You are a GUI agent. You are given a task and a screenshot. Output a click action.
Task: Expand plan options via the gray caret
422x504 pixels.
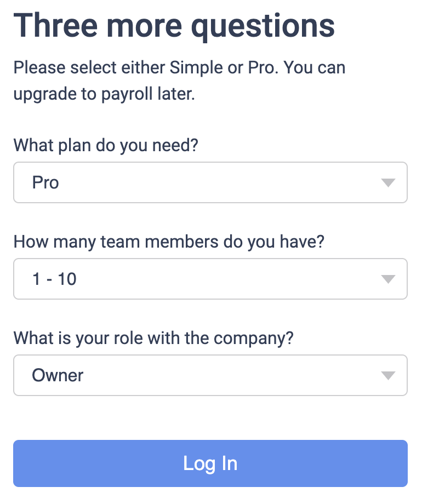(388, 183)
